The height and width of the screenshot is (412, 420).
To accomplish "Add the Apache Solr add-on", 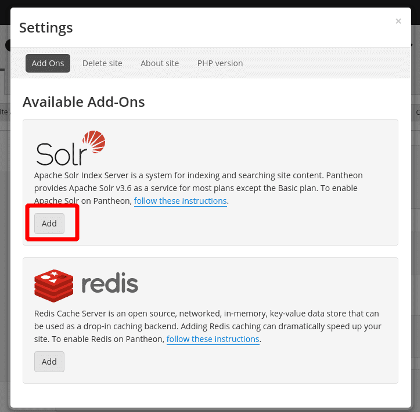I will point(49,223).
